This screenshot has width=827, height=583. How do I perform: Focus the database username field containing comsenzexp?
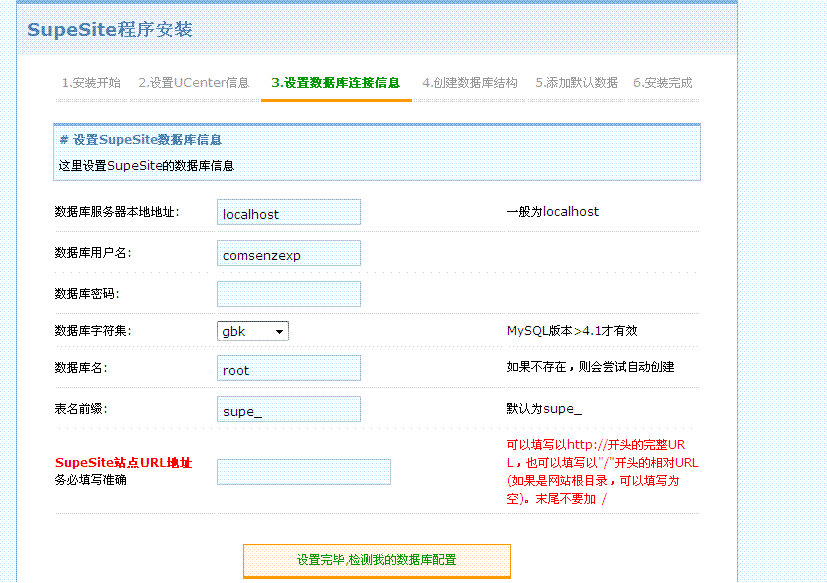click(x=289, y=253)
